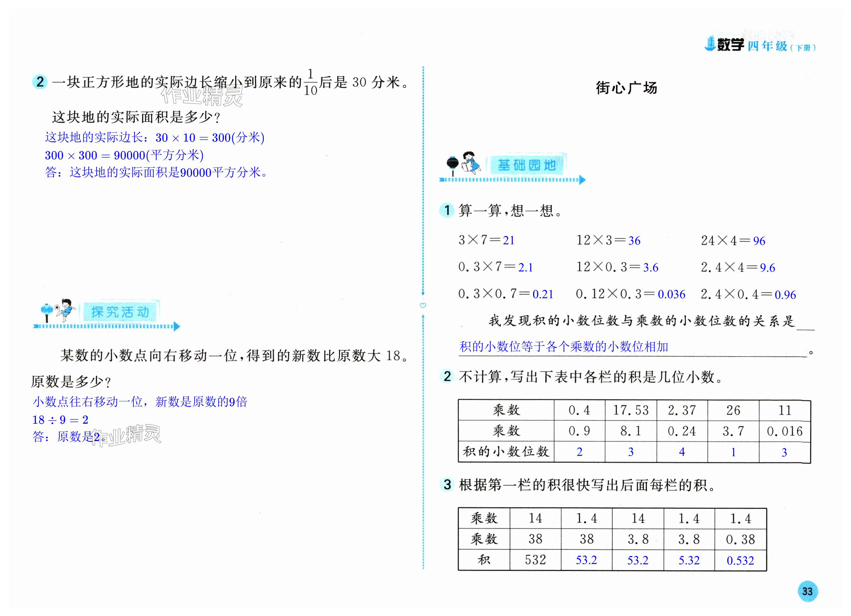Click the small heart on center divider
The width and height of the screenshot is (851, 616).
coord(423,305)
